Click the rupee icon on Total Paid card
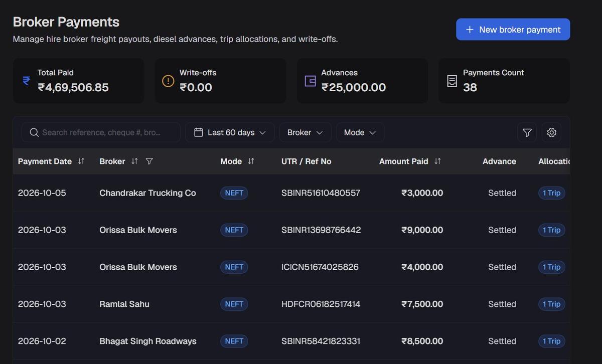Image resolution: width=602 pixels, height=364 pixels. tap(26, 81)
